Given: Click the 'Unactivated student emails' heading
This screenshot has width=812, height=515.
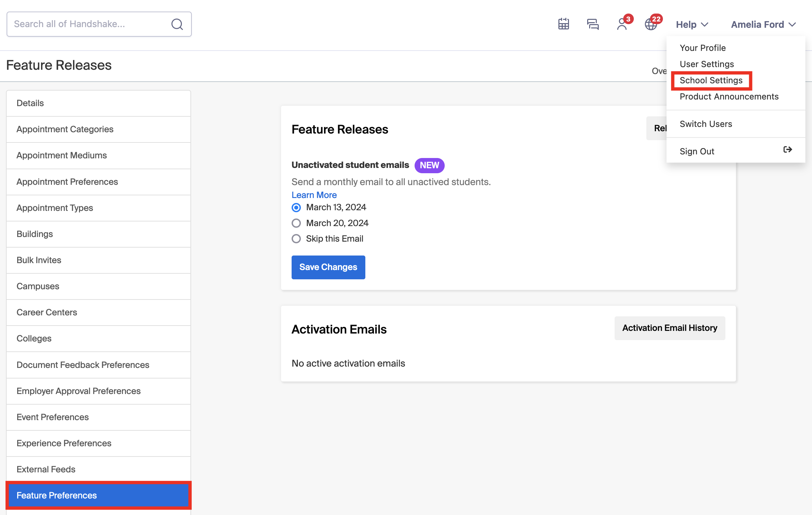Looking at the screenshot, I should [x=350, y=165].
